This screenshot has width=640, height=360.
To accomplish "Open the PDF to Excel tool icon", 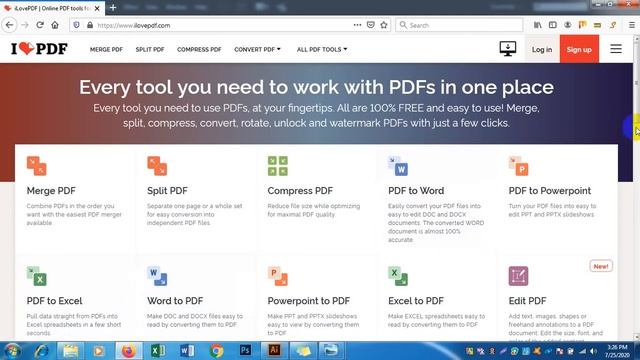I will [x=37, y=276].
